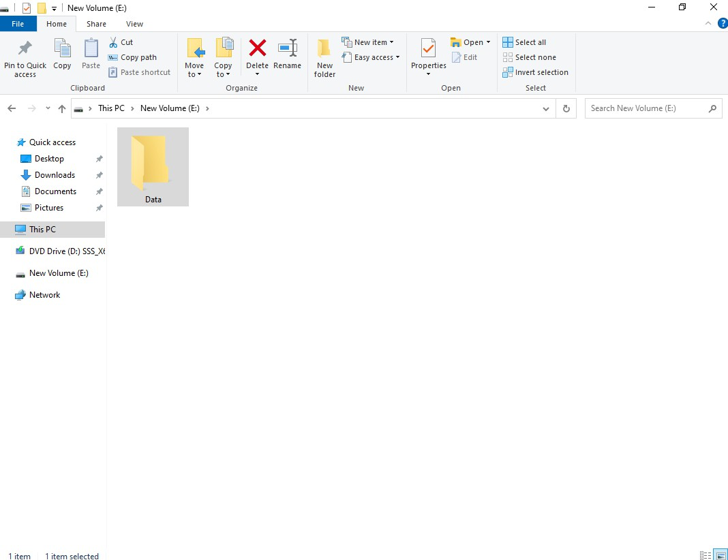Open Documents in navigation pane
The width and height of the screenshot is (728, 560).
tap(55, 191)
